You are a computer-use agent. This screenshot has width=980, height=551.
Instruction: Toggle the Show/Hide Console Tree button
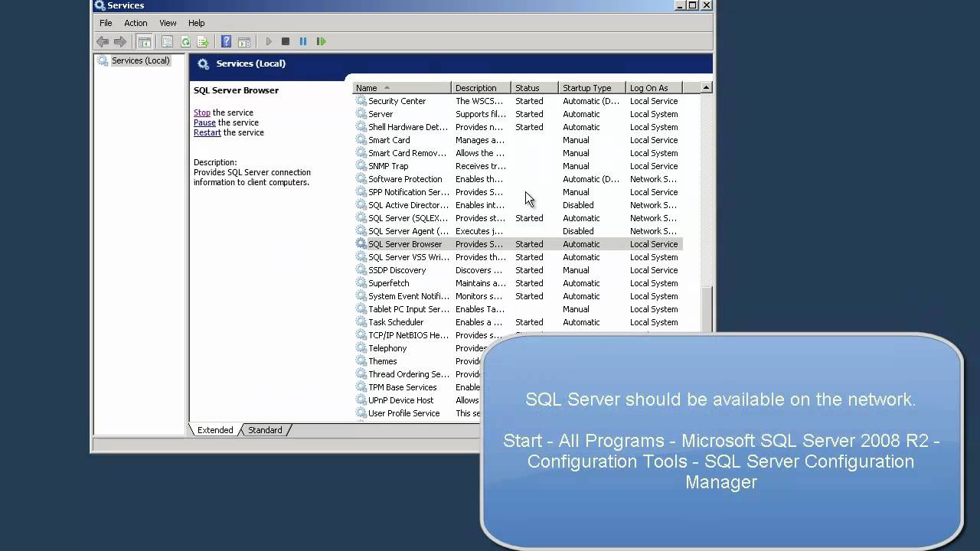(144, 41)
